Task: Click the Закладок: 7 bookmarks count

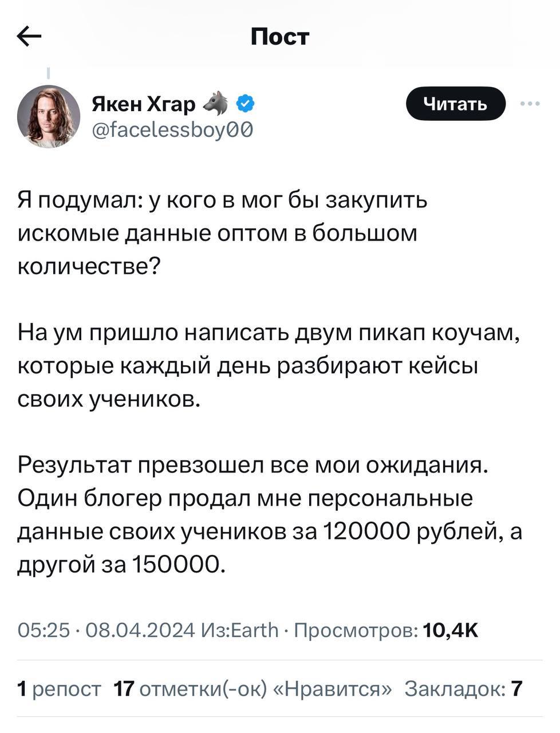Action: pyautogui.click(x=463, y=688)
